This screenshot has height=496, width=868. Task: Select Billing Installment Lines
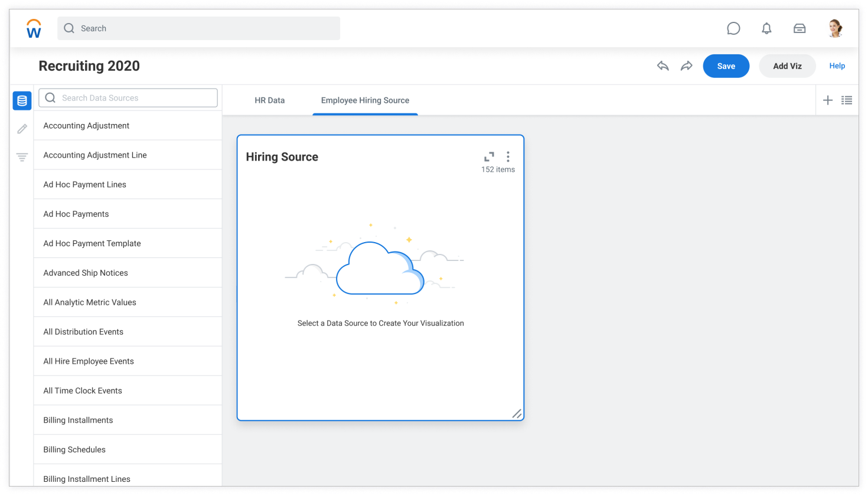click(128, 476)
